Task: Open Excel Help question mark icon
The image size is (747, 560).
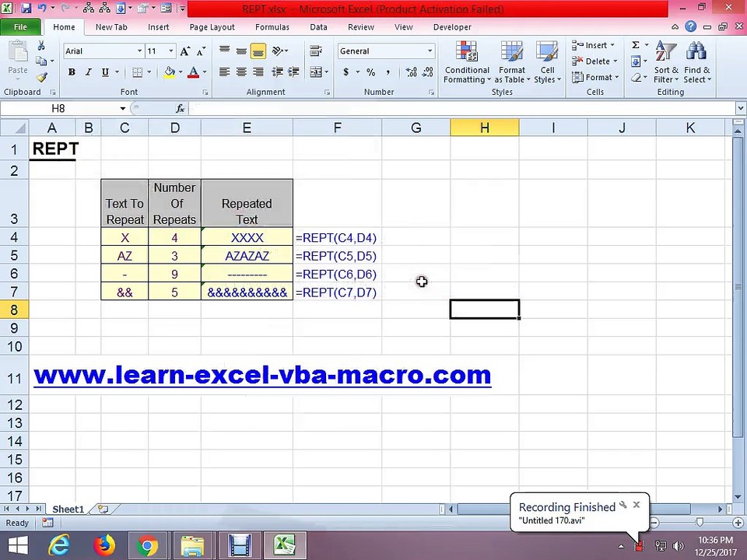Action: [x=690, y=26]
